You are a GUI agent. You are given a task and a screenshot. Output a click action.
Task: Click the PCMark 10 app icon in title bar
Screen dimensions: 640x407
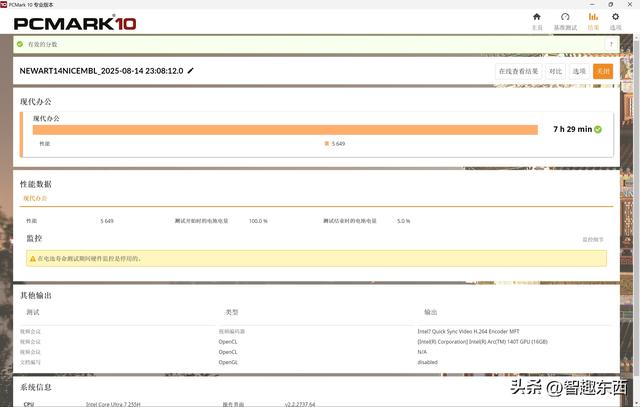pos(4,4)
